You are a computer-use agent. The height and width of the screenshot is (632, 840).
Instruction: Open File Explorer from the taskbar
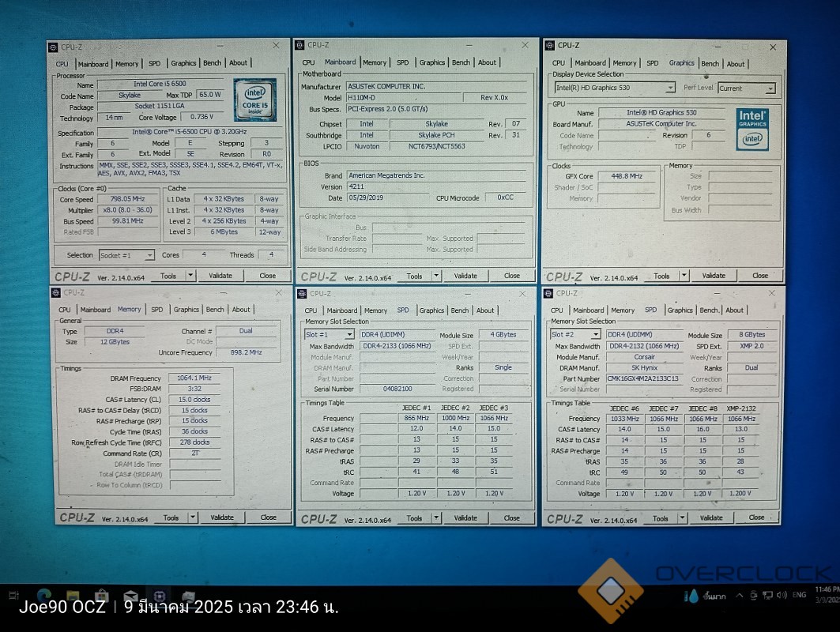click(x=73, y=595)
